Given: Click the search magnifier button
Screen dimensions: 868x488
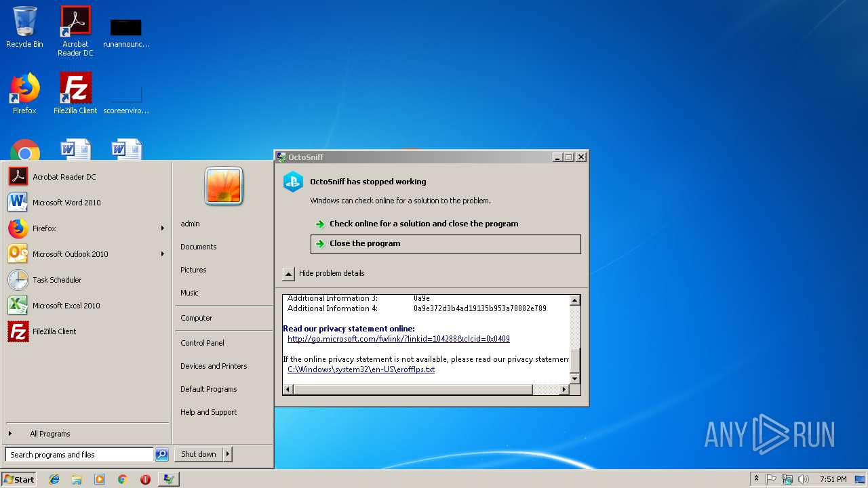Looking at the screenshot, I should (x=161, y=455).
